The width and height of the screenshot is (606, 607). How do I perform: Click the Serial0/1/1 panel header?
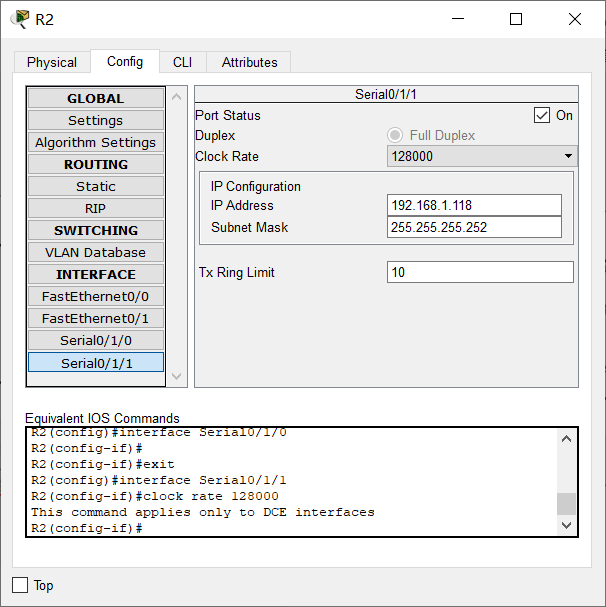click(386, 94)
